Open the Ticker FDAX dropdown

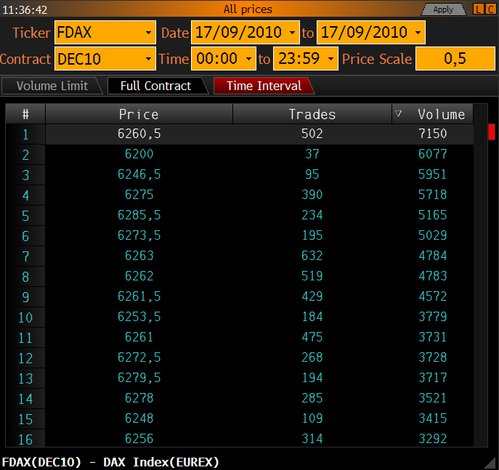[x=105, y=32]
